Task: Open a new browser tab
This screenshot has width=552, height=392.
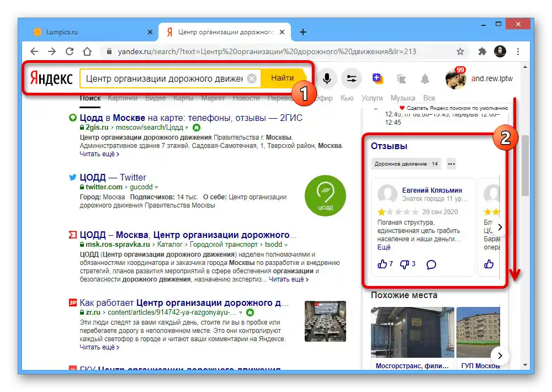Action: (302, 32)
